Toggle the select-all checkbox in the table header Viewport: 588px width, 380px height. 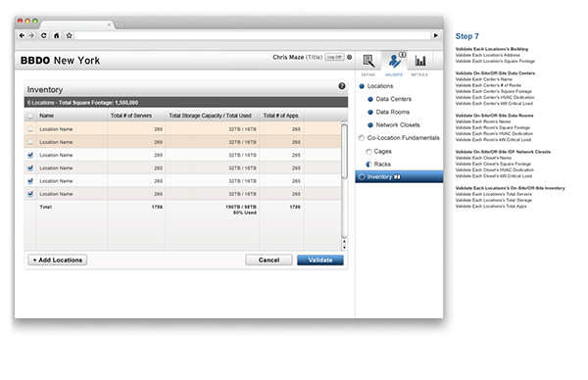coord(30,116)
